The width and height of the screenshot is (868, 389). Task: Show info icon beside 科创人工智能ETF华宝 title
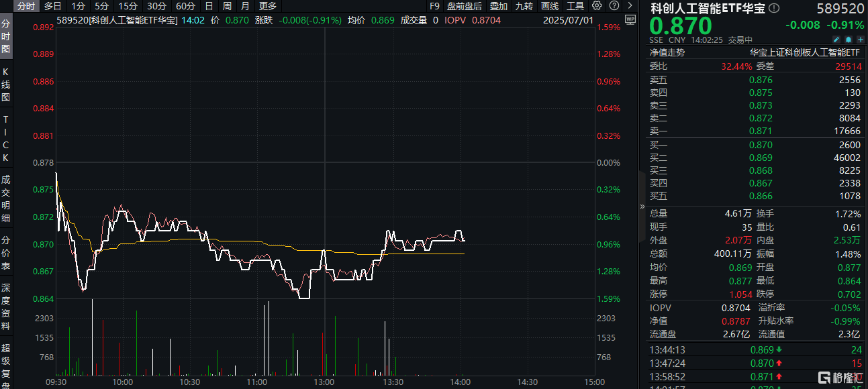[x=775, y=9]
